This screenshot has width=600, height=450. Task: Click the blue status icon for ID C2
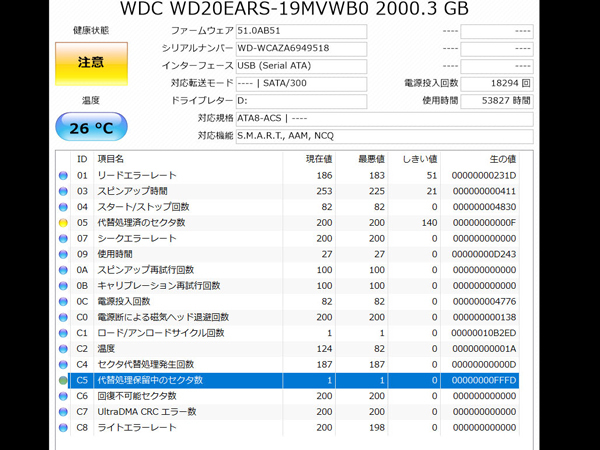click(x=63, y=349)
